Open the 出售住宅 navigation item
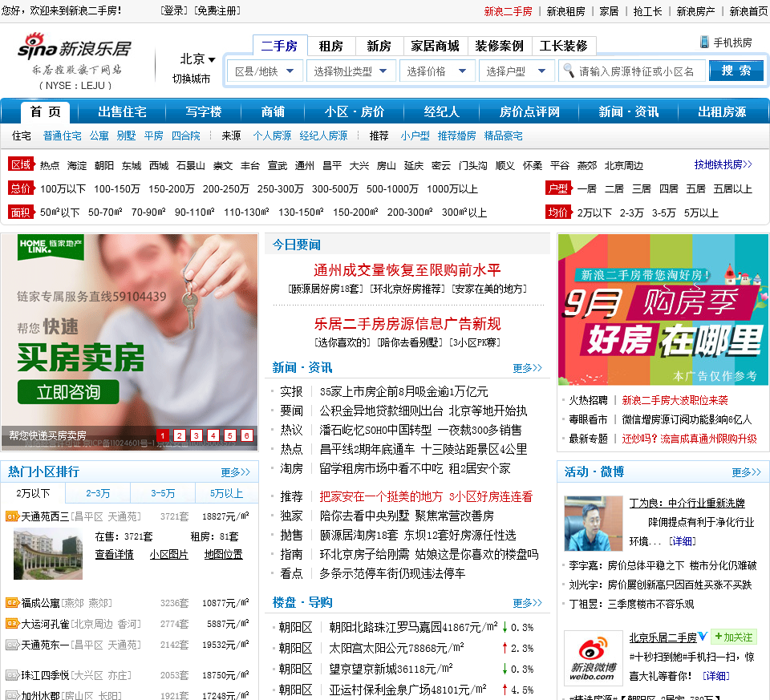This screenshot has height=700, width=770. coord(122,112)
